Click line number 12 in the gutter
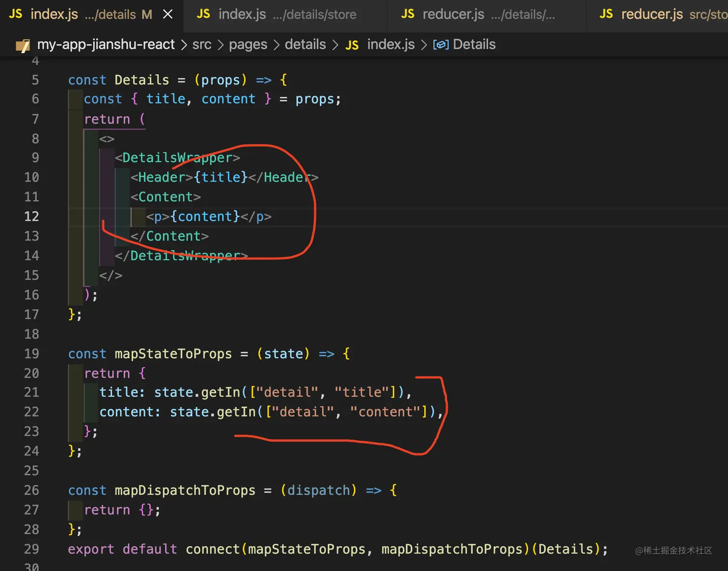Screen dimensions: 728x571 coord(31,217)
